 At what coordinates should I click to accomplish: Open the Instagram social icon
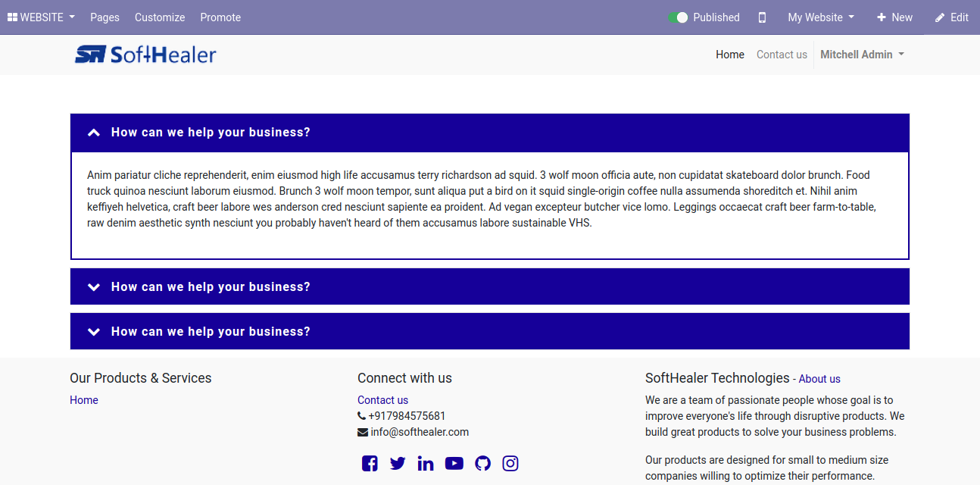(510, 463)
